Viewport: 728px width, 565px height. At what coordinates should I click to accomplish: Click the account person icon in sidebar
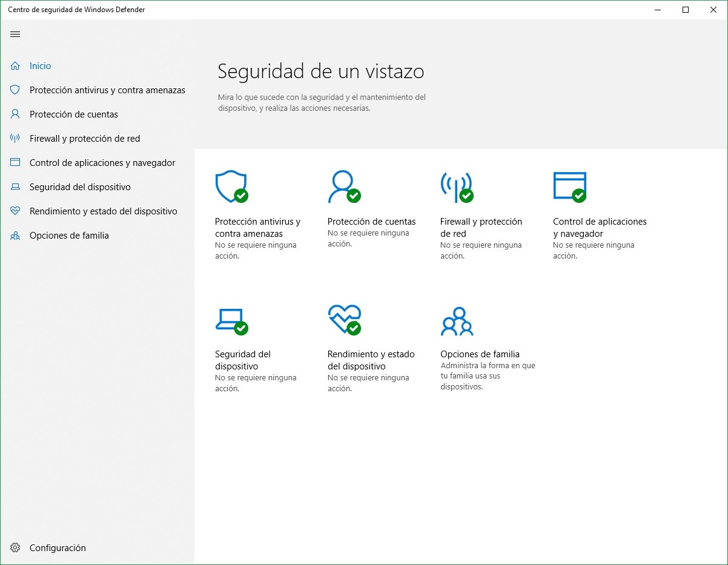coord(15,114)
